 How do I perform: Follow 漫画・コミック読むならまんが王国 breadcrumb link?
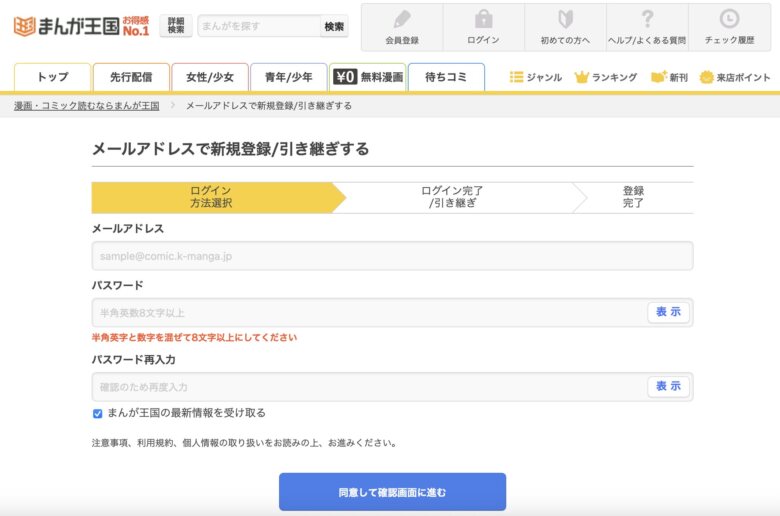pyautogui.click(x=86, y=105)
